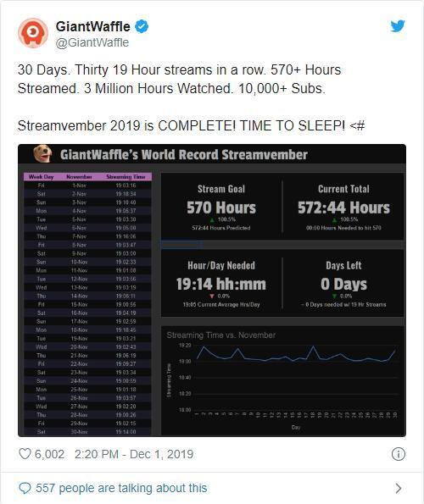The image size is (424, 504).
Task: Open '557 people are talking about this'
Action: click(121, 488)
